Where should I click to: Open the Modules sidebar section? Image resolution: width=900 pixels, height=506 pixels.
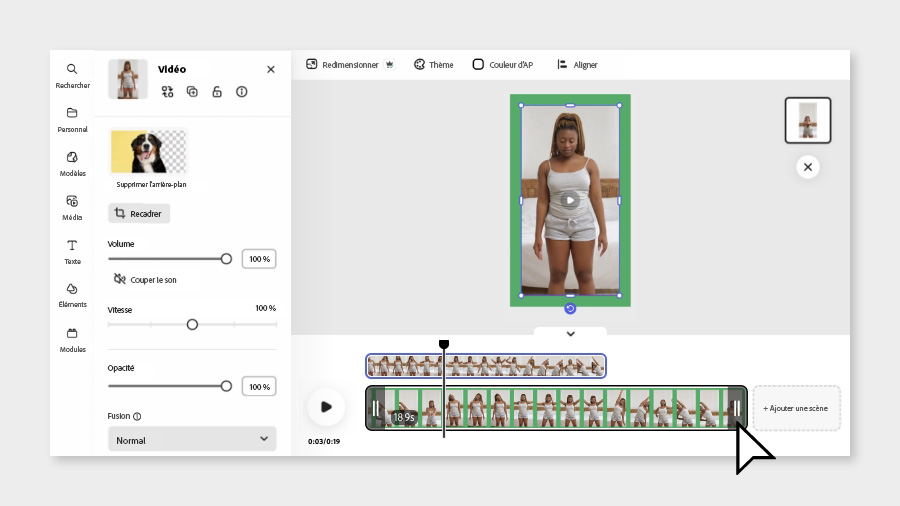point(72,340)
